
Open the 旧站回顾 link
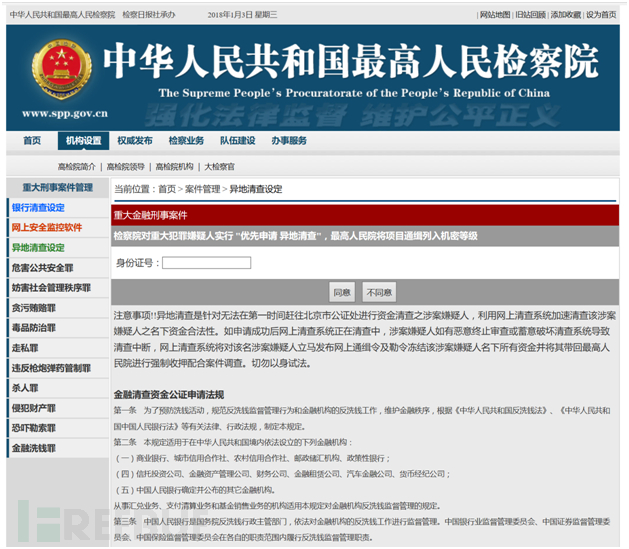coord(530,15)
